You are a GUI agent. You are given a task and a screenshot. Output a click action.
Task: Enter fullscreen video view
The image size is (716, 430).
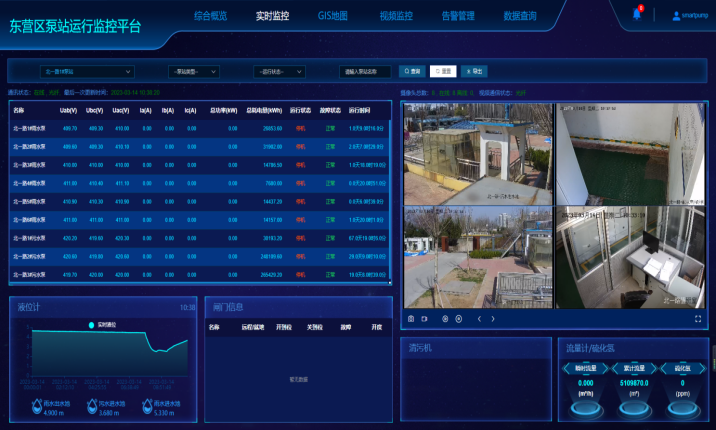pyautogui.click(x=698, y=319)
